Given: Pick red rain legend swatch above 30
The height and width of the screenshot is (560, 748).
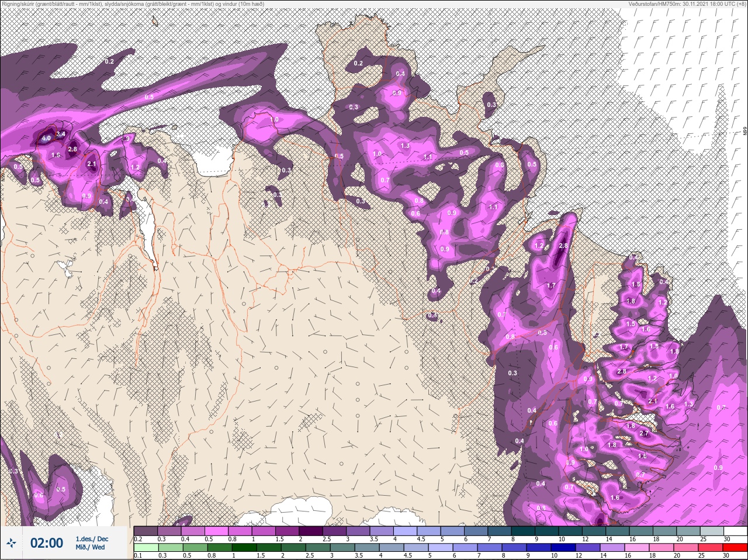Looking at the screenshot, I should (735, 548).
